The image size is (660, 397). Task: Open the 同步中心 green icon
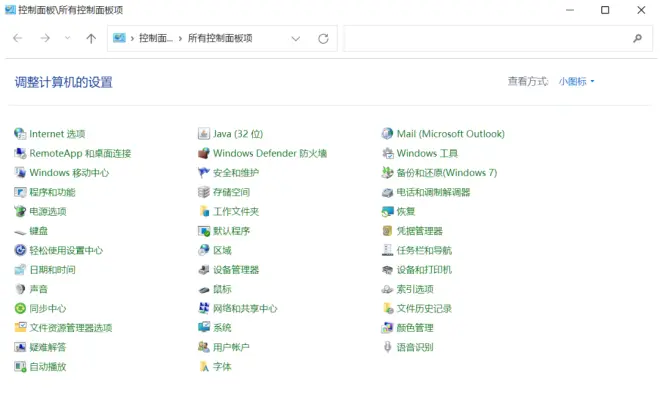click(x=20, y=308)
